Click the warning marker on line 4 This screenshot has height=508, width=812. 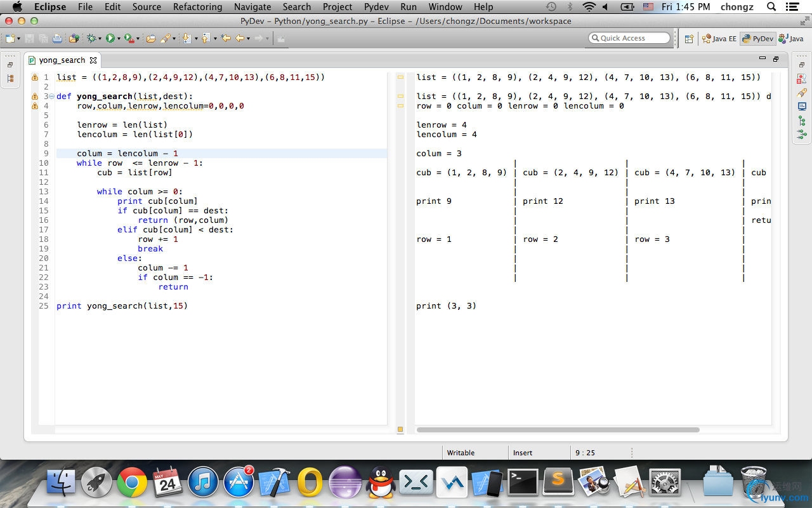tap(35, 106)
